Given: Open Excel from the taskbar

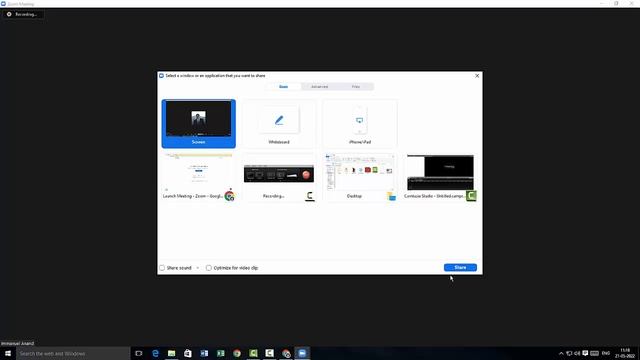Looking at the screenshot, I should click(x=220, y=353).
